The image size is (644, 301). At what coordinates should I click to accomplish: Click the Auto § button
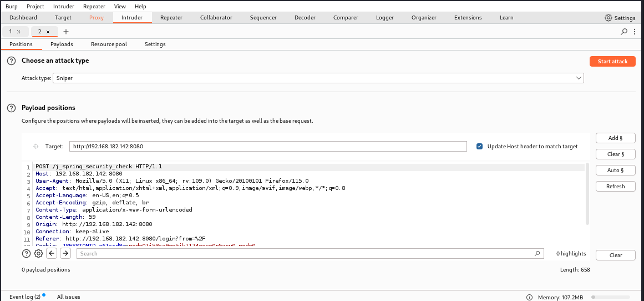[615, 170]
